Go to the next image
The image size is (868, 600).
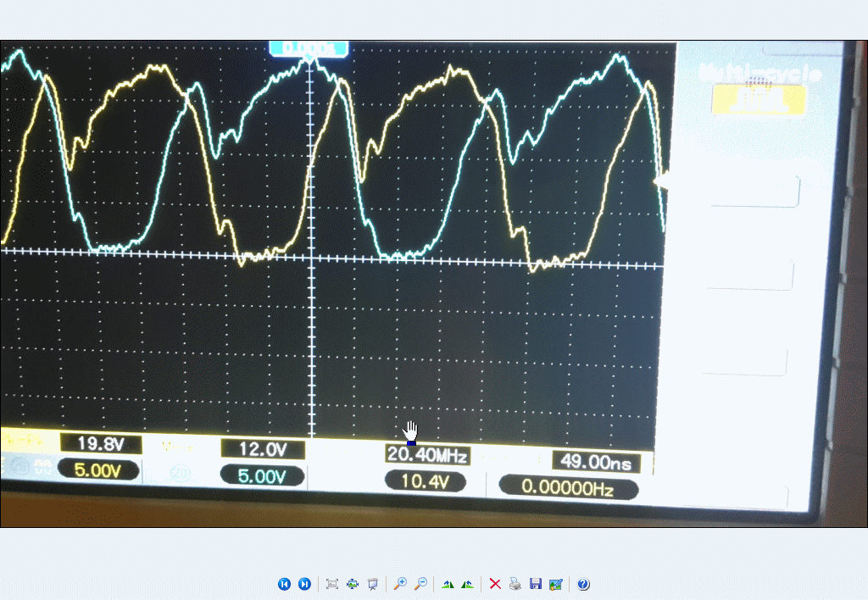click(304, 584)
